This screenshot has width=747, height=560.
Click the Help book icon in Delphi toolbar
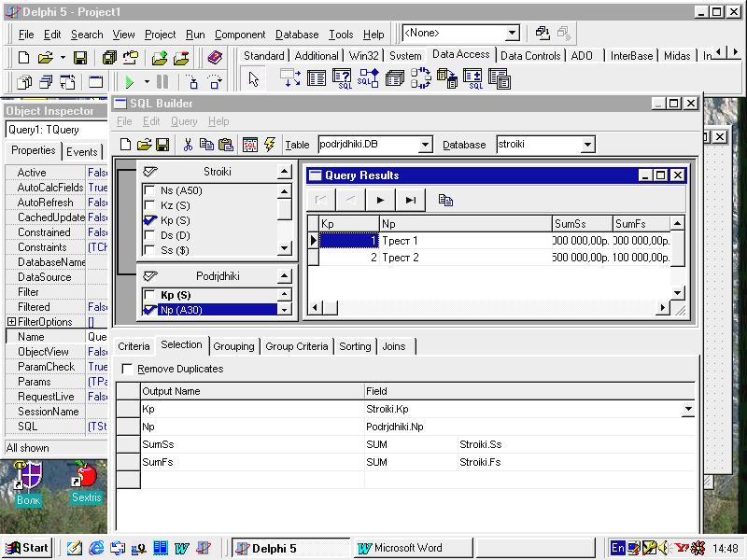pyautogui.click(x=216, y=58)
